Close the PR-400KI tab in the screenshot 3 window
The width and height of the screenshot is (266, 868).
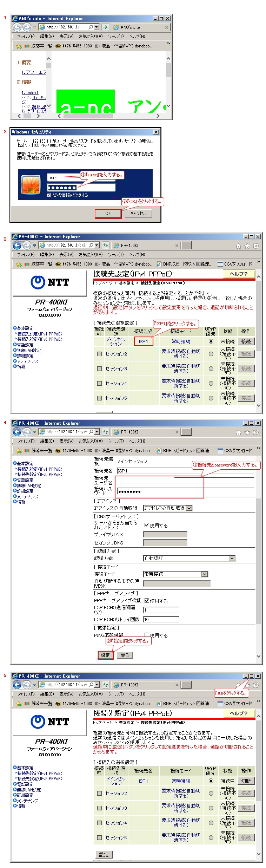(177, 245)
